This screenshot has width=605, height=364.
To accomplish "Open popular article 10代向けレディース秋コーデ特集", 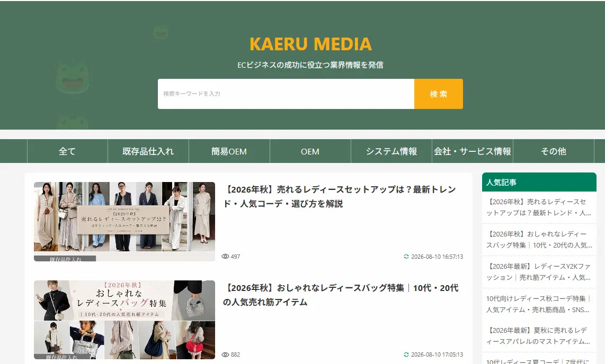I will click(x=539, y=304).
